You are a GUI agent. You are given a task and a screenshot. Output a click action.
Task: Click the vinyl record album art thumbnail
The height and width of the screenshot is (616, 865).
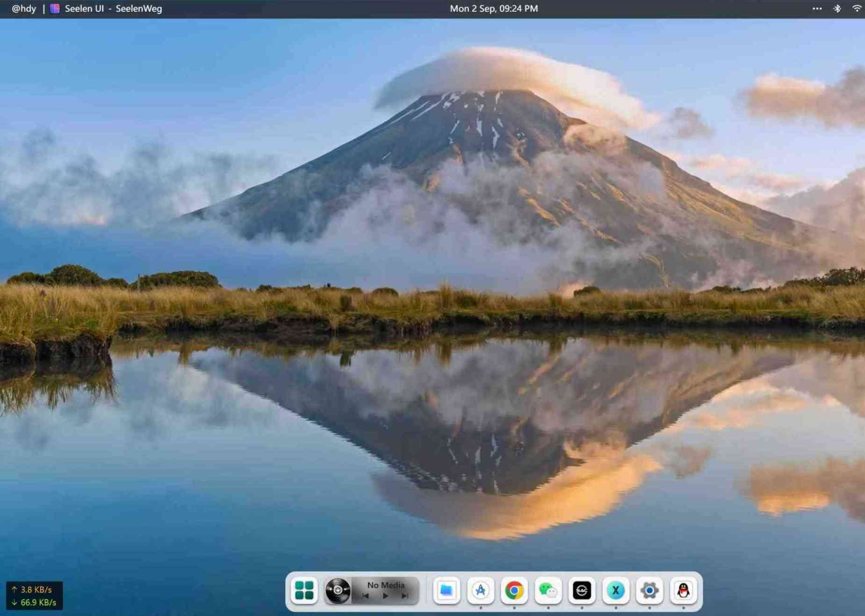click(338, 590)
